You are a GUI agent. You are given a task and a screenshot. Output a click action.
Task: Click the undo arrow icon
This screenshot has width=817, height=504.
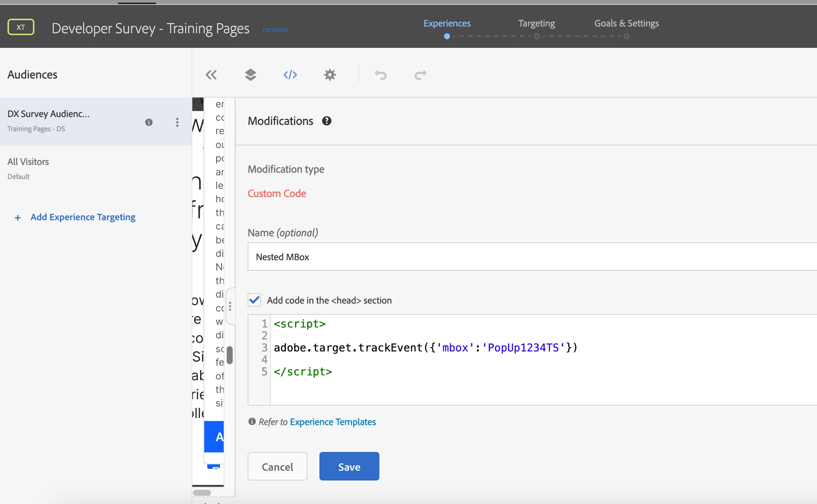(381, 75)
